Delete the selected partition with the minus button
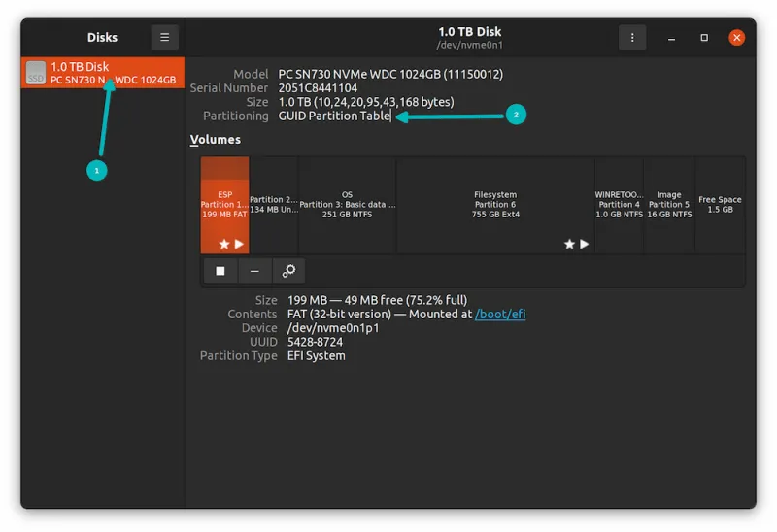This screenshot has width=777, height=532. [254, 271]
